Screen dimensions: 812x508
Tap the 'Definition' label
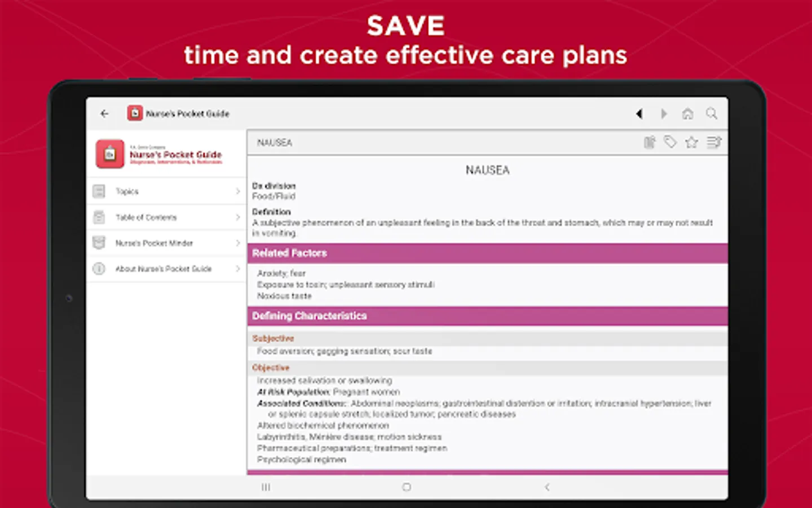point(271,212)
